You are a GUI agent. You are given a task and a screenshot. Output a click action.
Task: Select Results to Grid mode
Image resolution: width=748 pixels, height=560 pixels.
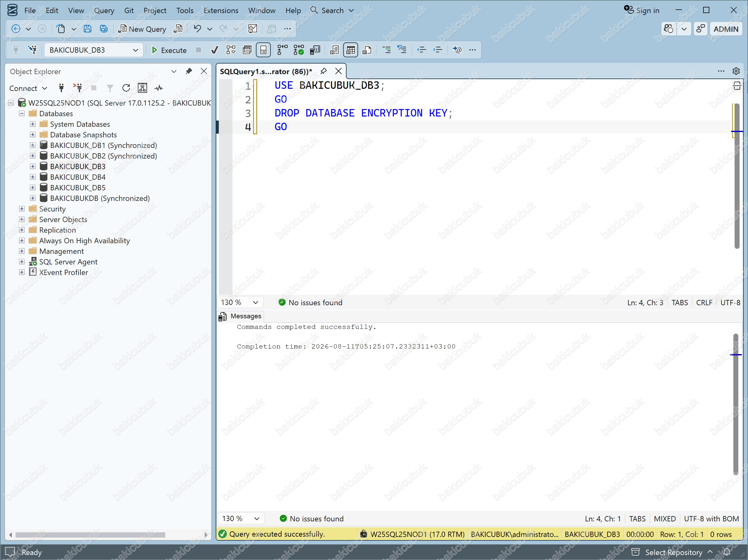(351, 50)
